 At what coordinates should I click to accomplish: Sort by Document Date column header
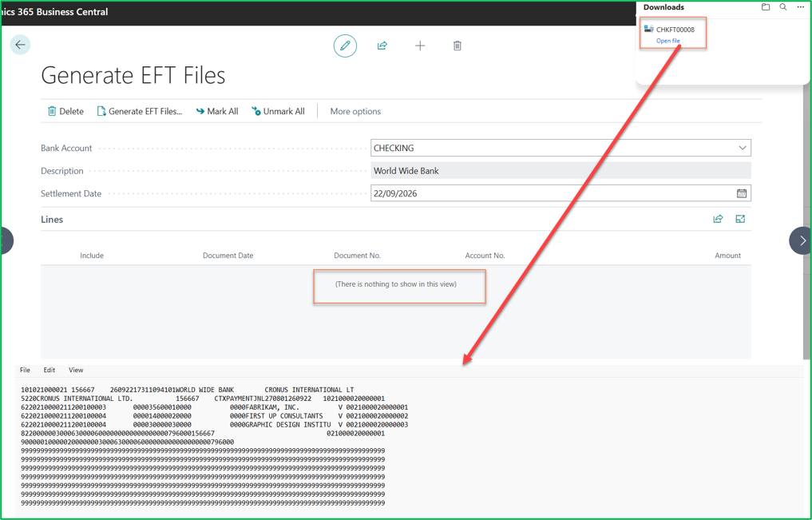tap(228, 256)
